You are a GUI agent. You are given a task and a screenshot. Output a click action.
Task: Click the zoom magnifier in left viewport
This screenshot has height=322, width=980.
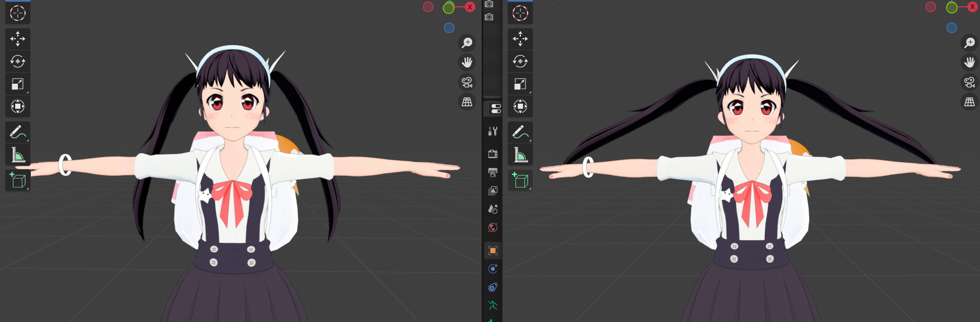click(x=467, y=42)
